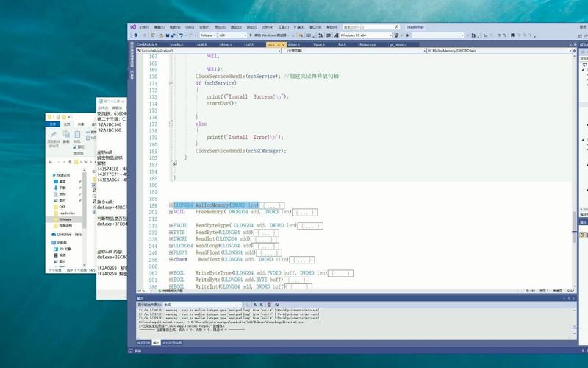Switch to the GetModule.h tab
This screenshot has height=368, width=588.
coord(148,45)
